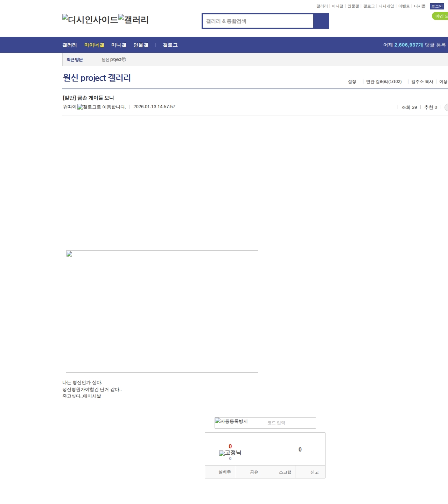Image resolution: width=448 pixels, height=504 pixels.
Task: Click the 디시인사이드 logo image
Action: pos(90,19)
